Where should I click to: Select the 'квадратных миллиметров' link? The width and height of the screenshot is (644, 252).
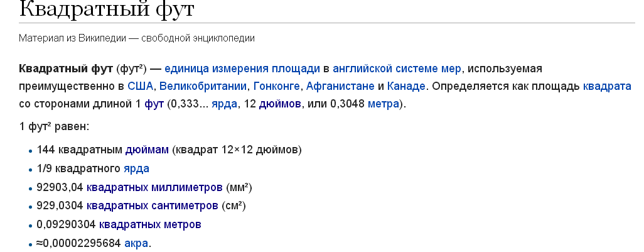click(154, 187)
